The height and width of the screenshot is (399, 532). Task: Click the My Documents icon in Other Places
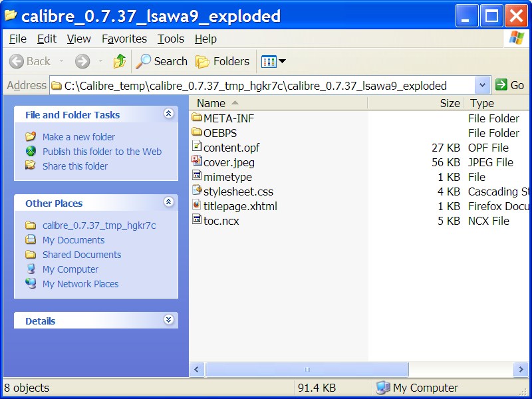pos(31,239)
